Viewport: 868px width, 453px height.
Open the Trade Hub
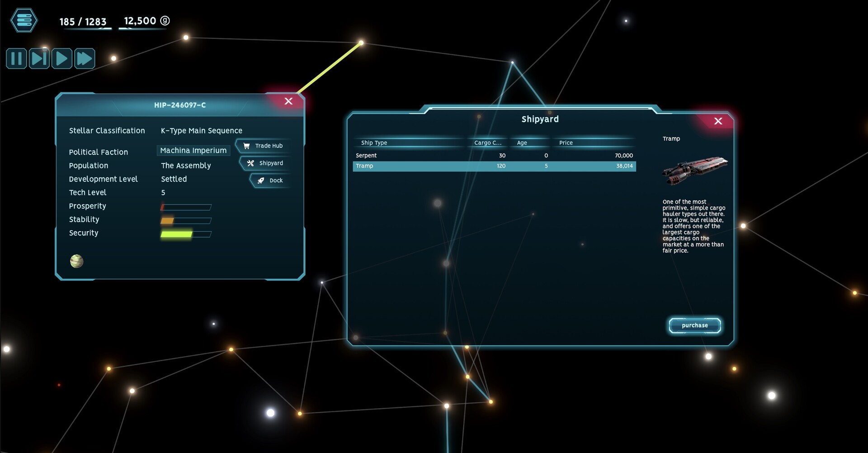pos(263,146)
